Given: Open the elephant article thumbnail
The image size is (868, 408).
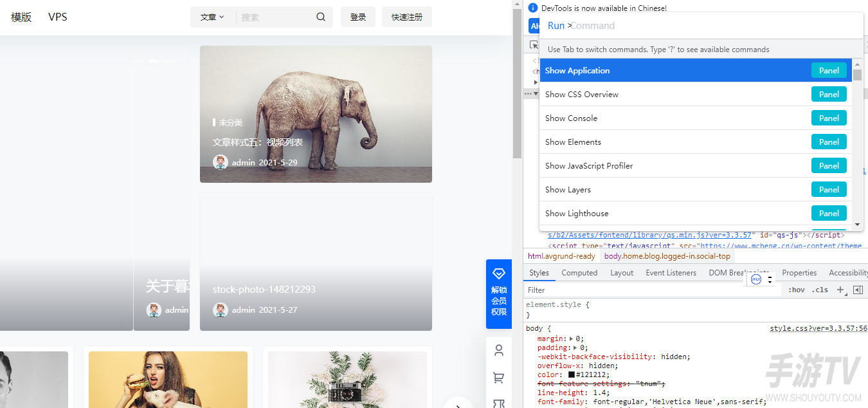Looking at the screenshot, I should click(x=316, y=114).
